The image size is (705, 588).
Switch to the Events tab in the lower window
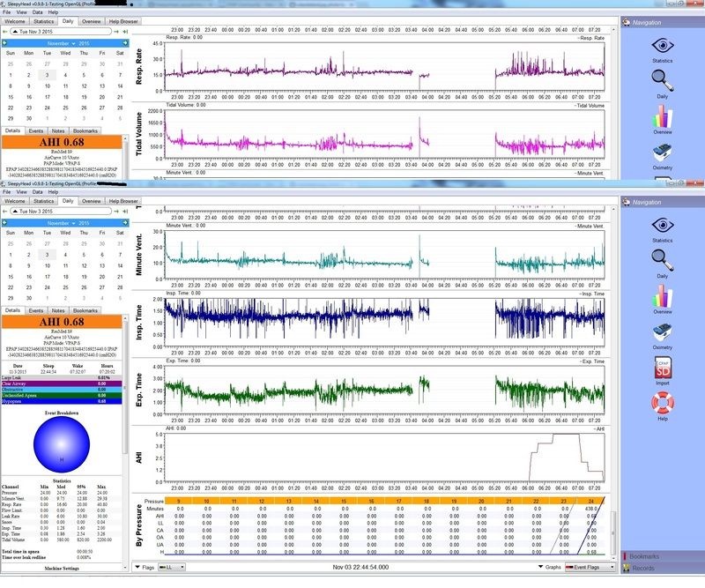pyautogui.click(x=37, y=310)
